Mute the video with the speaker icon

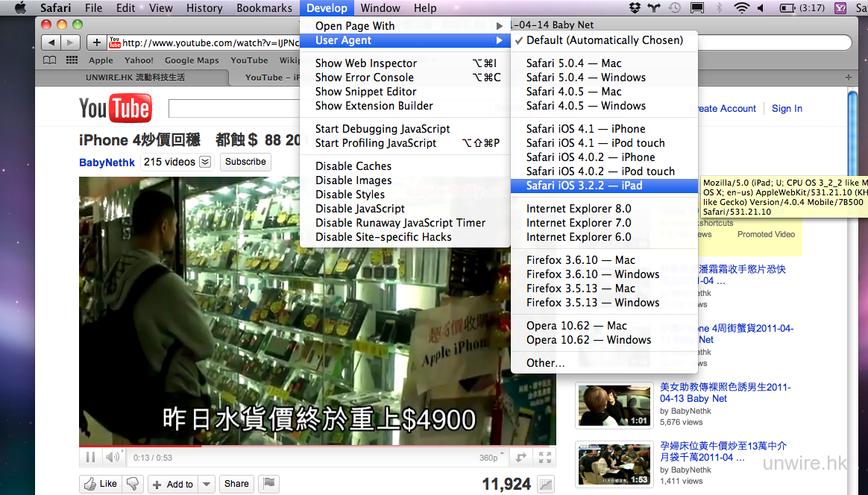click(x=112, y=457)
